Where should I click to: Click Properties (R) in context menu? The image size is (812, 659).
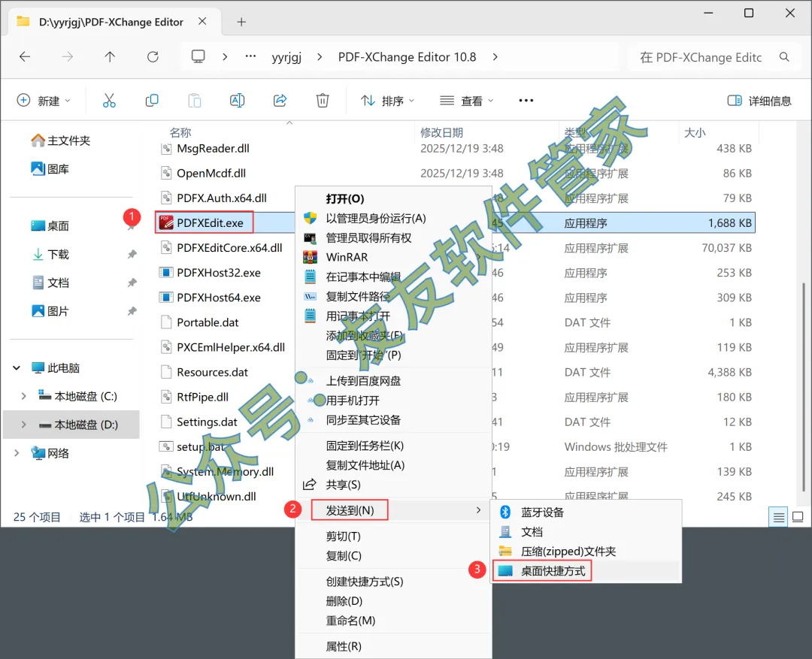pyautogui.click(x=393, y=646)
